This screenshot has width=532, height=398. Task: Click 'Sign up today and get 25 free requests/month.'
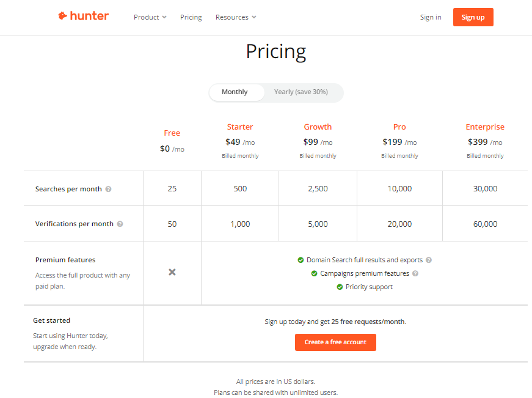(x=335, y=322)
